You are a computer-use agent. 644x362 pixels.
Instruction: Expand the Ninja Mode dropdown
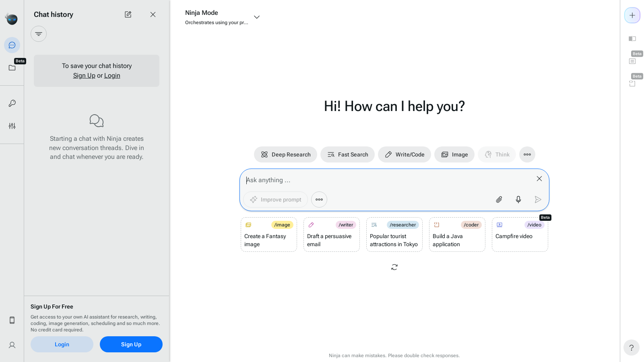point(257,17)
